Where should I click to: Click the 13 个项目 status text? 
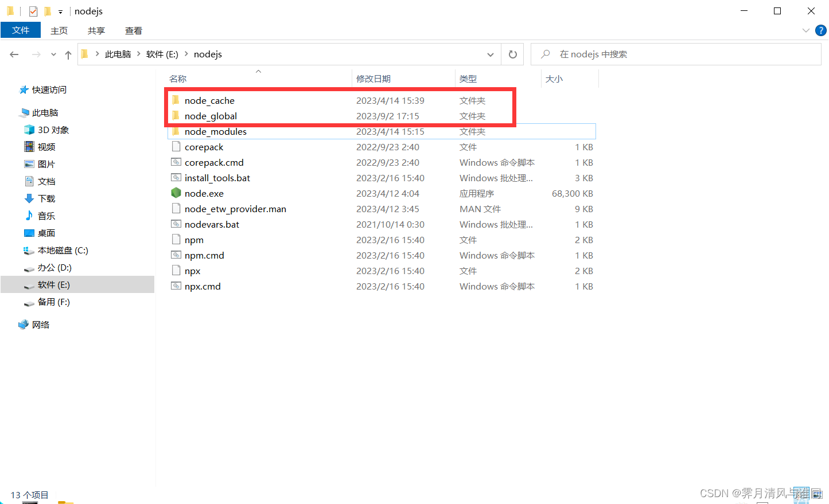[x=29, y=495]
